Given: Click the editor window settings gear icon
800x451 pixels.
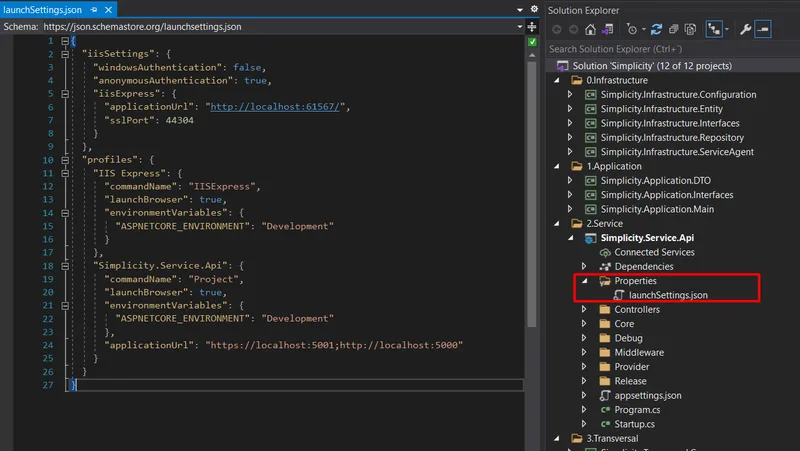Looking at the screenshot, I should coord(534,9).
